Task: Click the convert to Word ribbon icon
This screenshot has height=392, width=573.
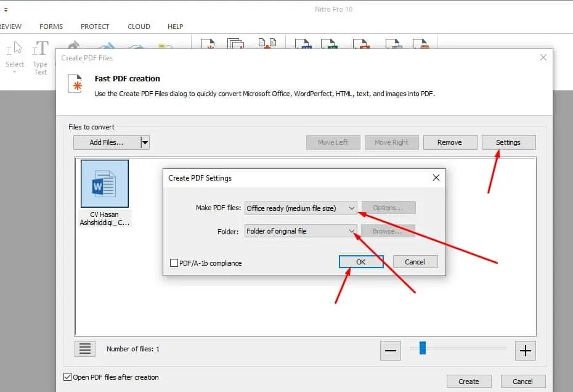Action: pyautogui.click(x=303, y=44)
